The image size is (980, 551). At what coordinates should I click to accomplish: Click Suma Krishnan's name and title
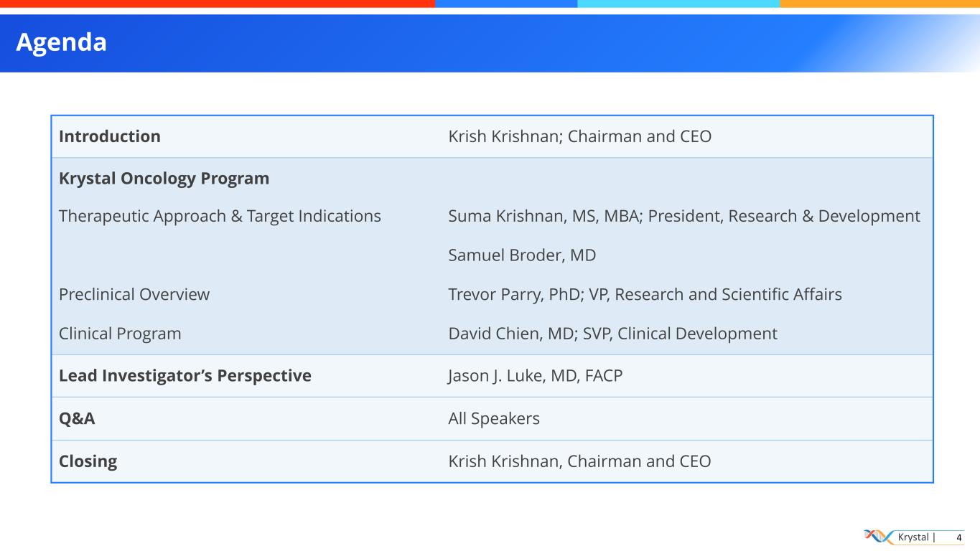pyautogui.click(x=683, y=216)
